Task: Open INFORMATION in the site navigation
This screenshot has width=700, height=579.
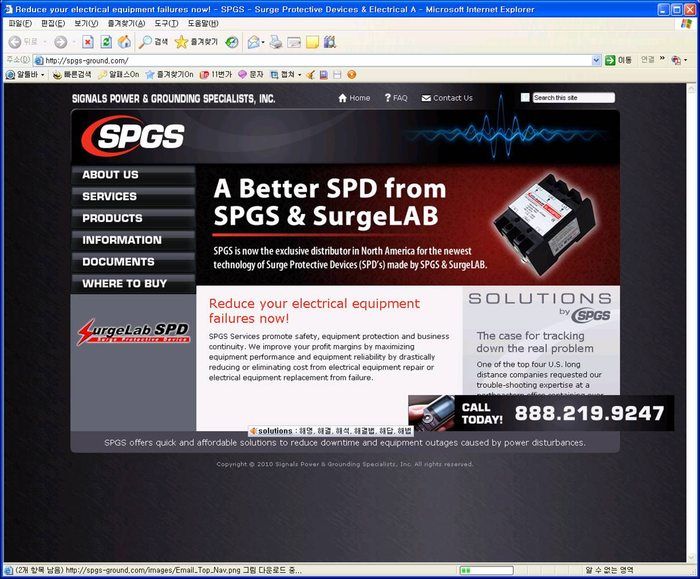Action: click(133, 240)
